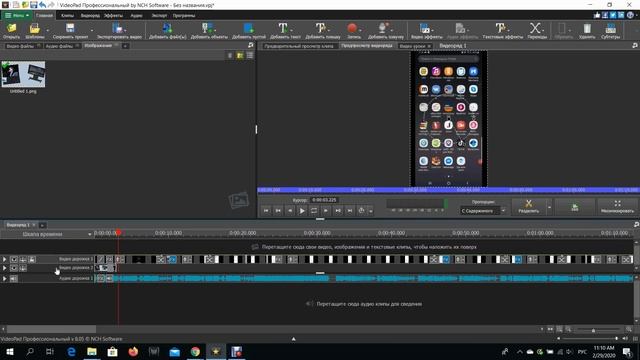Play the sequence preview
Screen dimensions: 640x360
click(x=302, y=211)
